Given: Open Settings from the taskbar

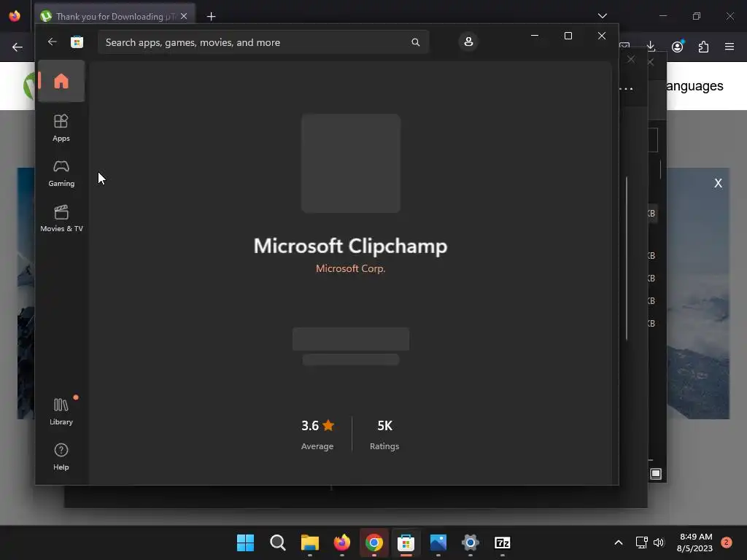Looking at the screenshot, I should pyautogui.click(x=471, y=542).
